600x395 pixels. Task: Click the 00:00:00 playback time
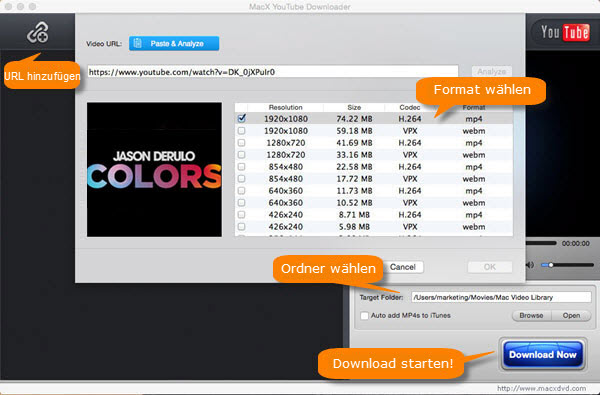(576, 243)
